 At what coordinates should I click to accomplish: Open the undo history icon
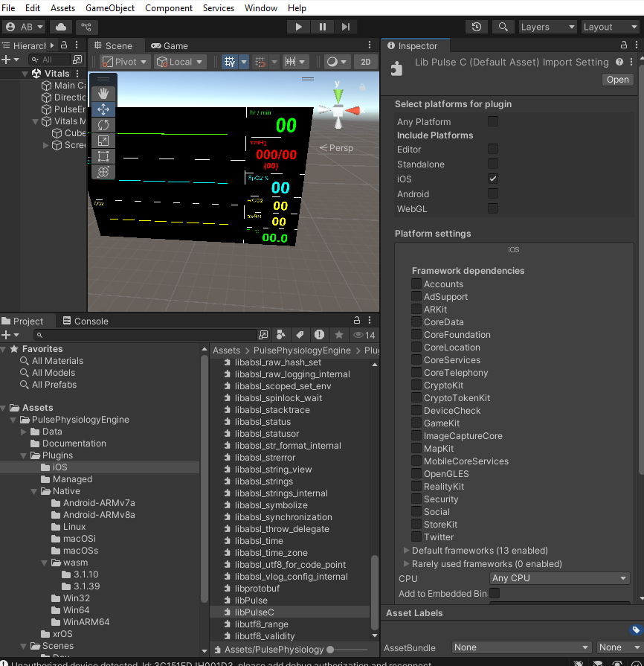pos(477,27)
